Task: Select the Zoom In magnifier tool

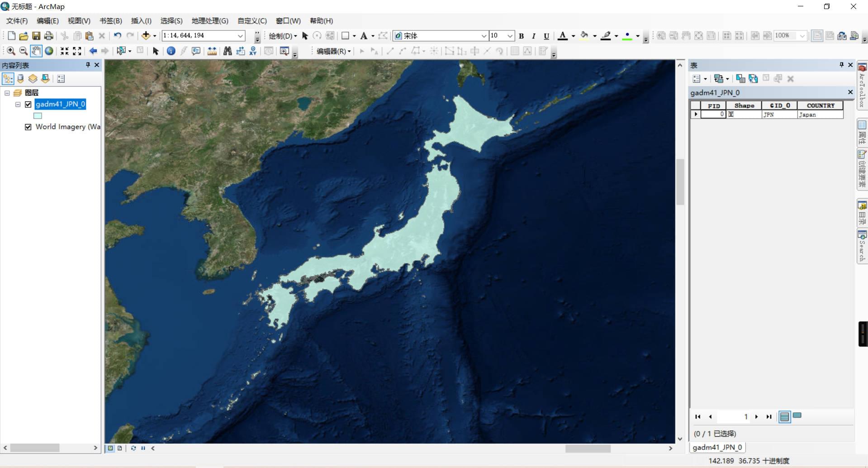Action: pyautogui.click(x=11, y=51)
